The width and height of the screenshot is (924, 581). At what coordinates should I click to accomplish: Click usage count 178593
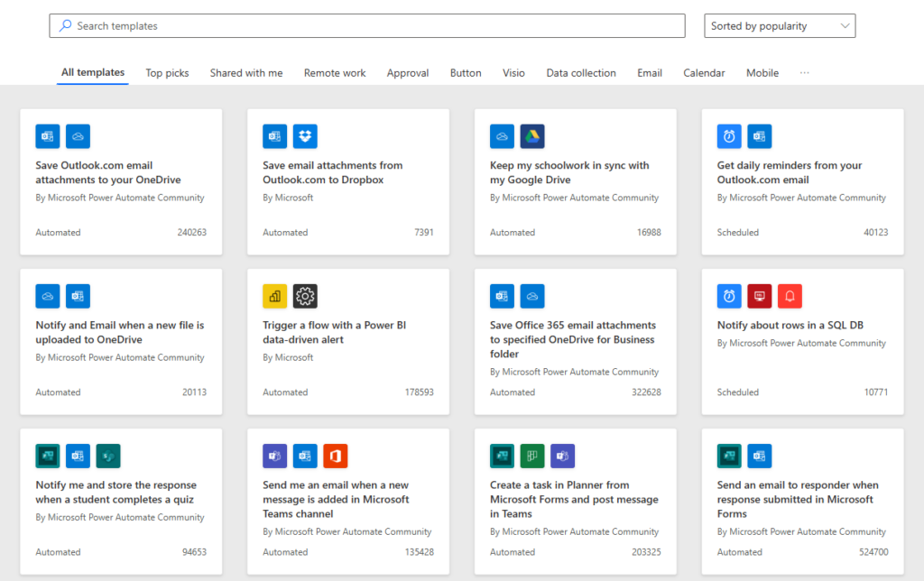coord(419,392)
